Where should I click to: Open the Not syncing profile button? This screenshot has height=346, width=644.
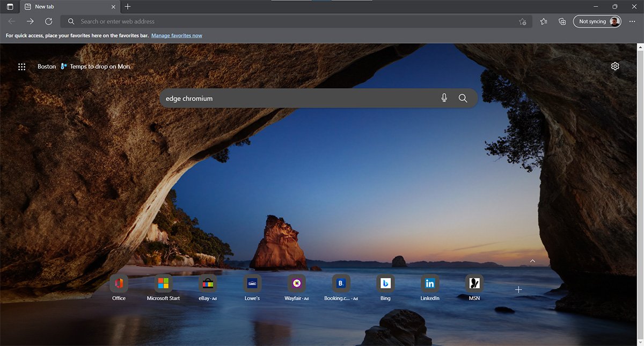tap(597, 21)
